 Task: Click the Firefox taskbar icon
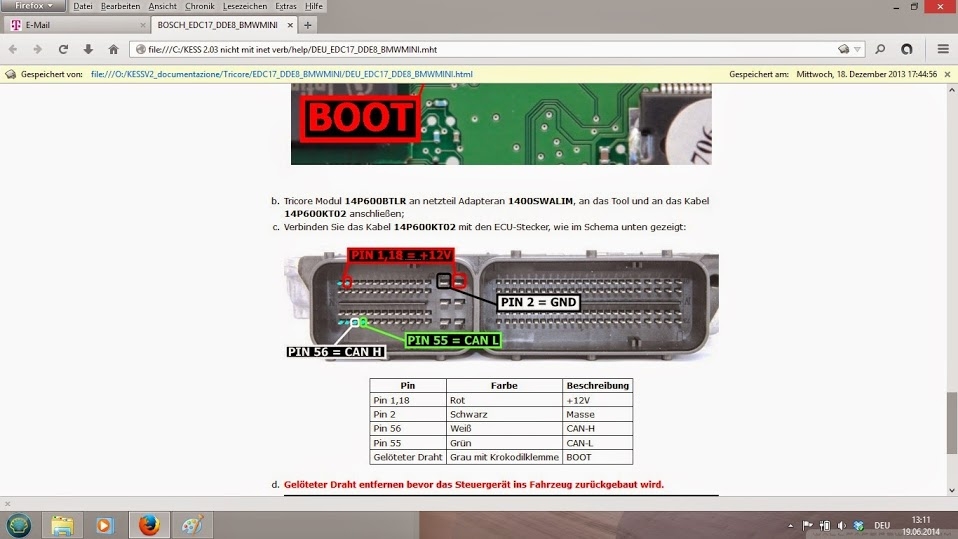point(149,525)
